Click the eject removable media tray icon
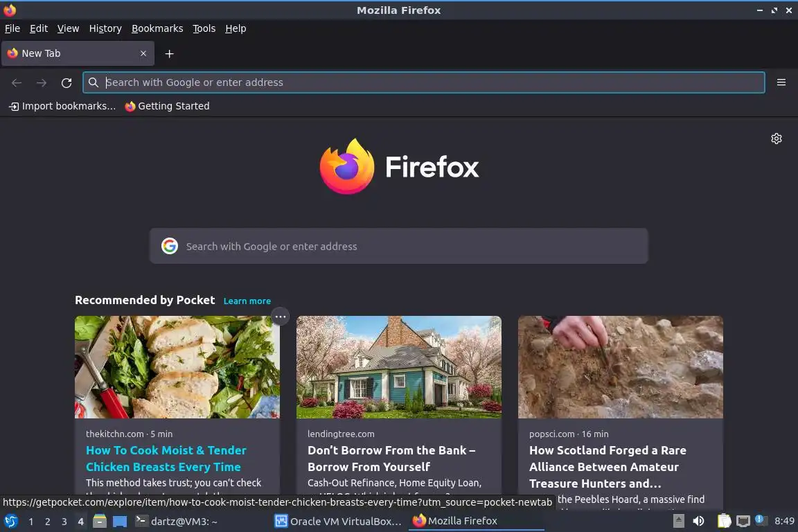The image size is (798, 532). click(x=678, y=521)
